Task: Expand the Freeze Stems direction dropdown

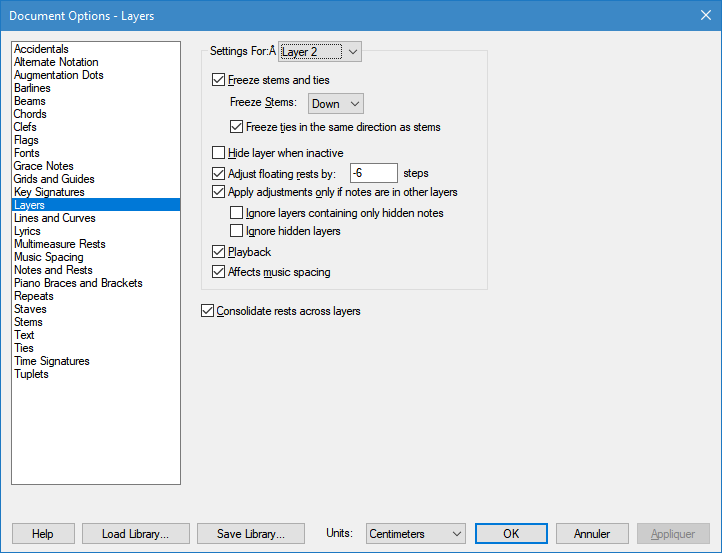Action: click(335, 104)
